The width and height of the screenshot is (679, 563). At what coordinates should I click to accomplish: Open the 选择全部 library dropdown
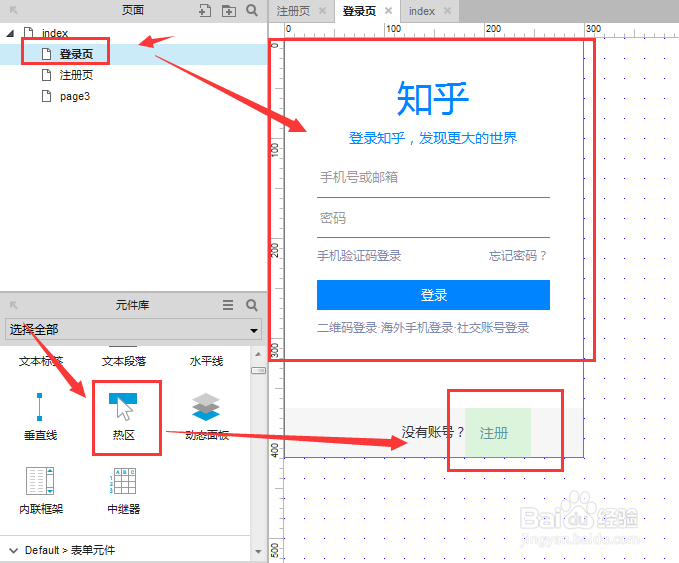click(133, 330)
